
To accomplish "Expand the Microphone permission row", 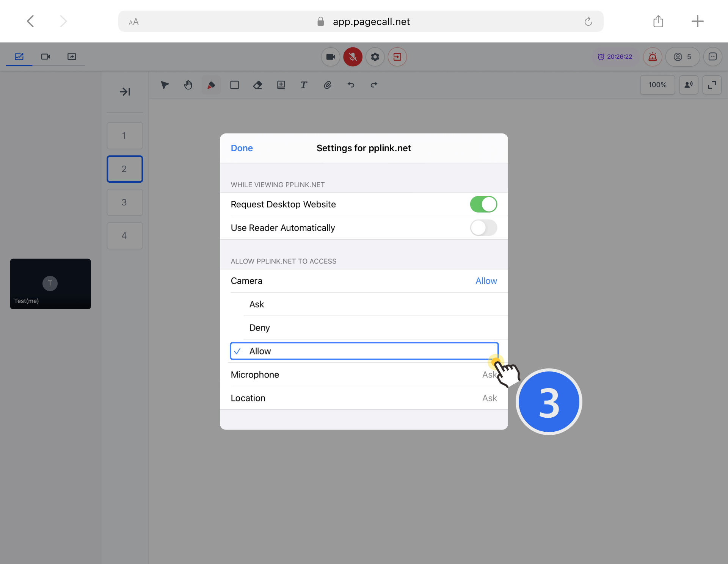I will 364,375.
